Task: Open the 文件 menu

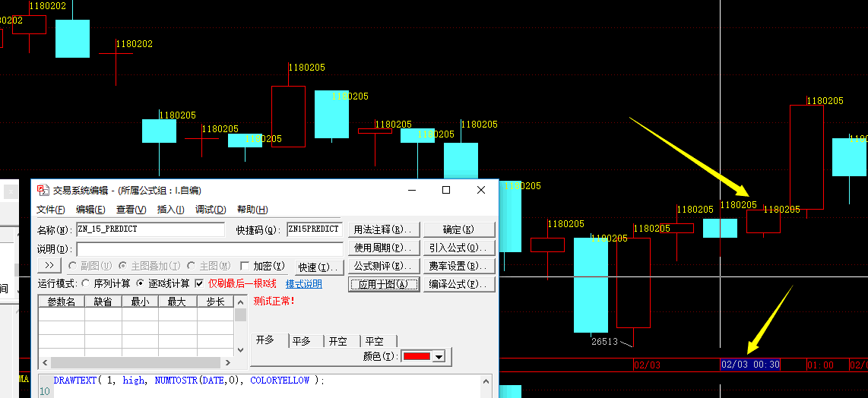Action: click(50, 210)
